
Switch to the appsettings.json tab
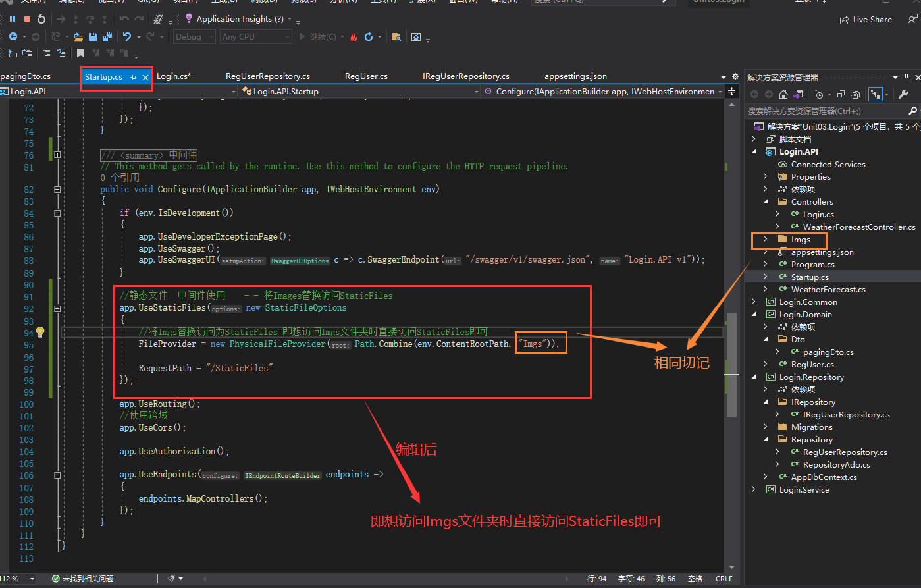coord(576,76)
